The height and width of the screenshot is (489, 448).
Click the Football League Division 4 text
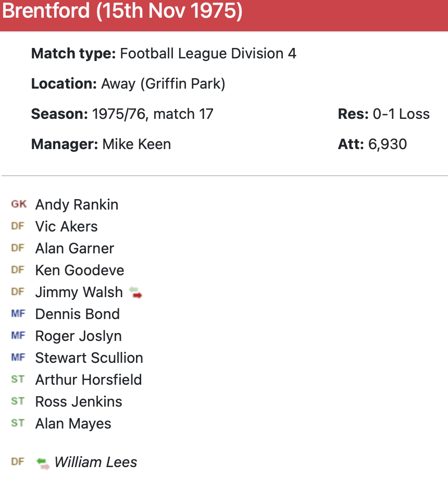point(208,53)
